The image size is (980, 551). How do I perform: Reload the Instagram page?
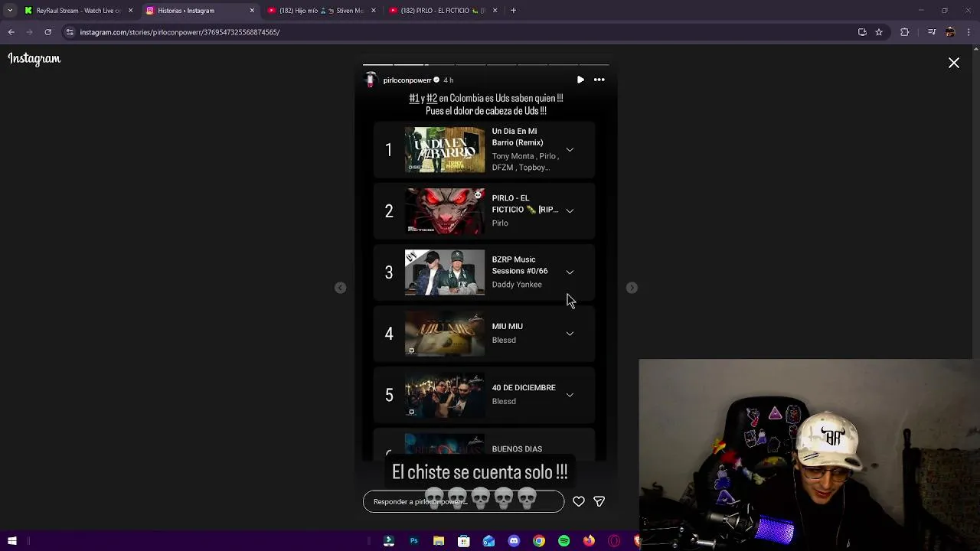(x=47, y=32)
